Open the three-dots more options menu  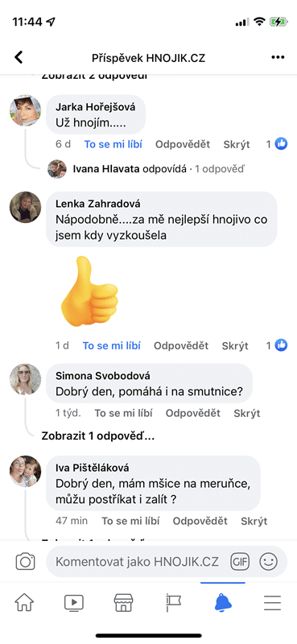(278, 57)
